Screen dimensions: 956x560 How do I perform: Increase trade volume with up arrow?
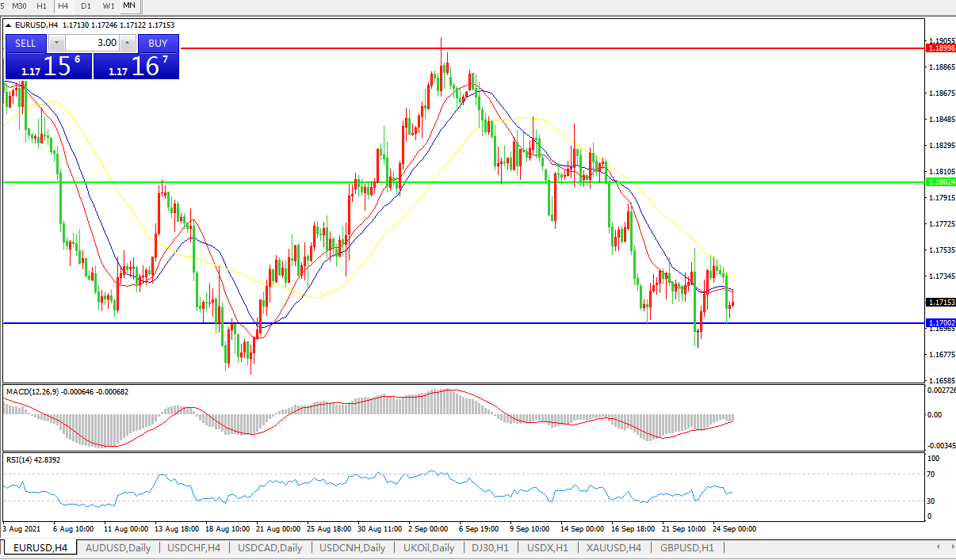127,43
